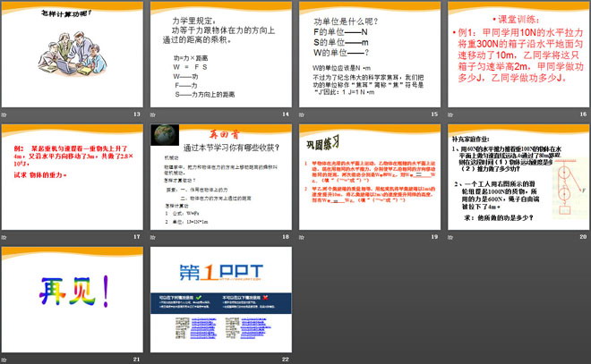591x364 pixels.
Task: Click the transition icon beneath slide 20
Action: 450,236
